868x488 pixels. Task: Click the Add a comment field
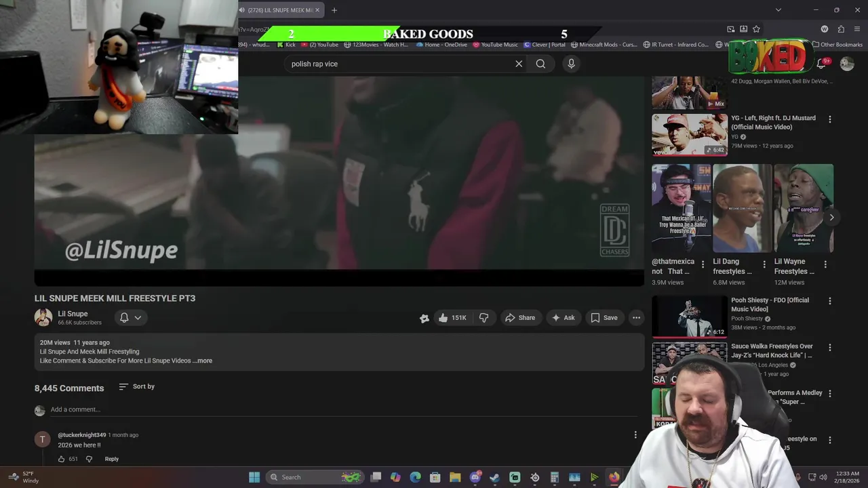point(342,409)
